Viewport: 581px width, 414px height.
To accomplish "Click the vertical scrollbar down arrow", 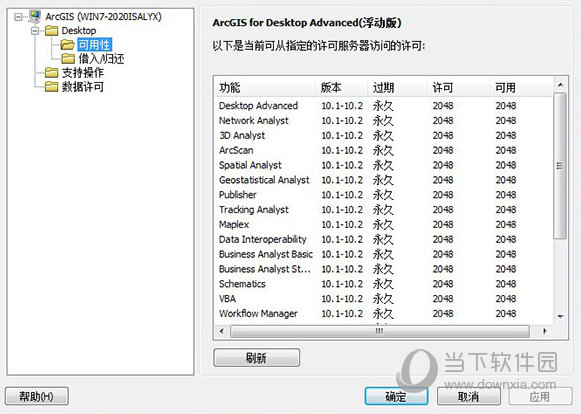I will point(560,316).
